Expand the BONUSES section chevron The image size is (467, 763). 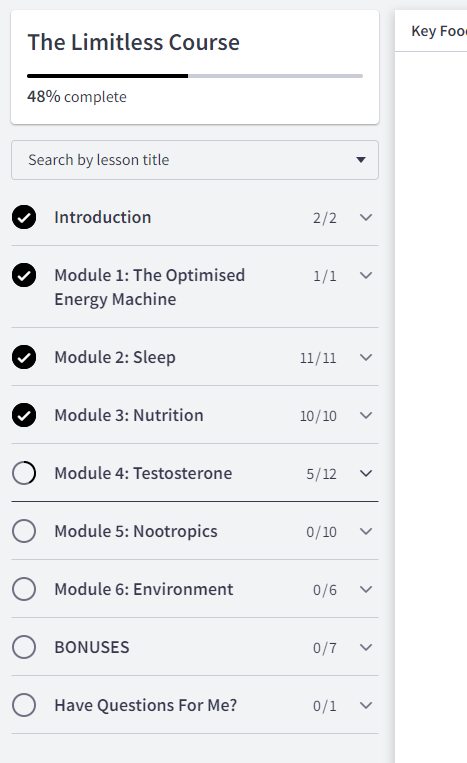[x=366, y=647]
